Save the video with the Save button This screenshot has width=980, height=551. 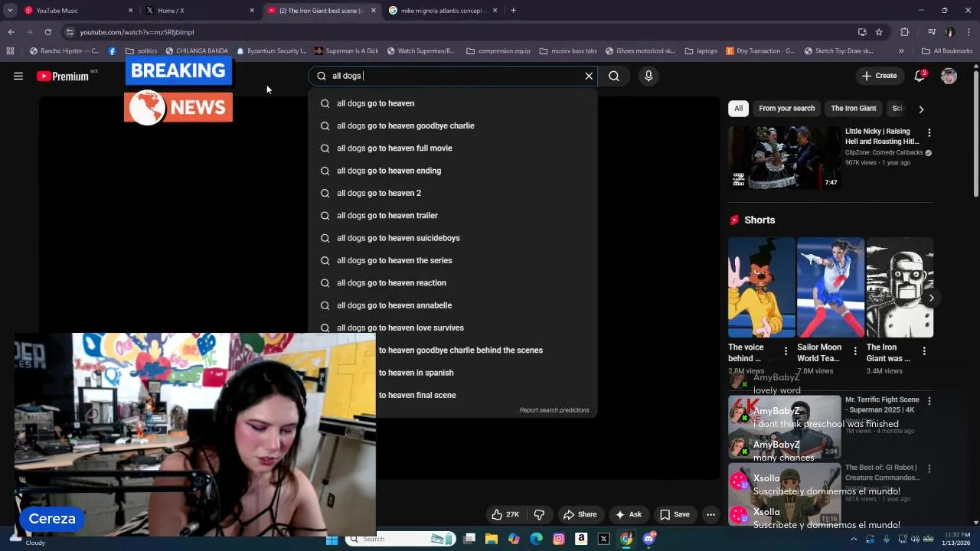(675, 514)
